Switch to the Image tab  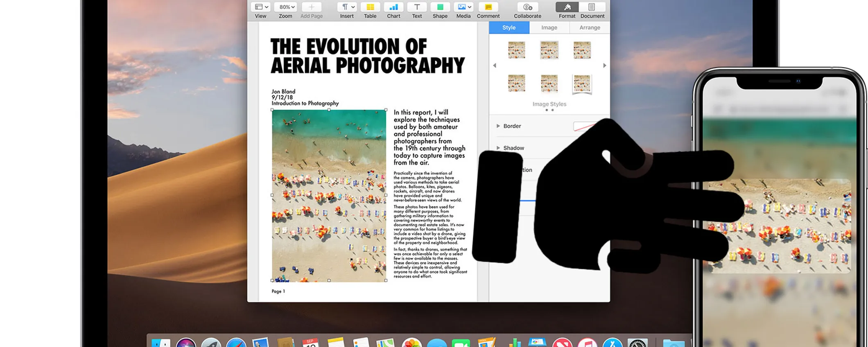point(549,27)
